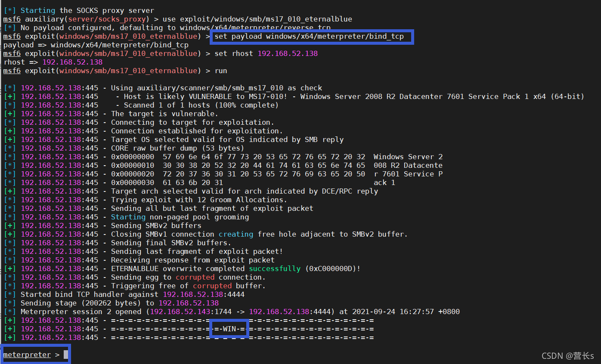The height and width of the screenshot is (364, 601).
Task: Click 'Receiving response from exploit packet' line
Action: coord(139,260)
